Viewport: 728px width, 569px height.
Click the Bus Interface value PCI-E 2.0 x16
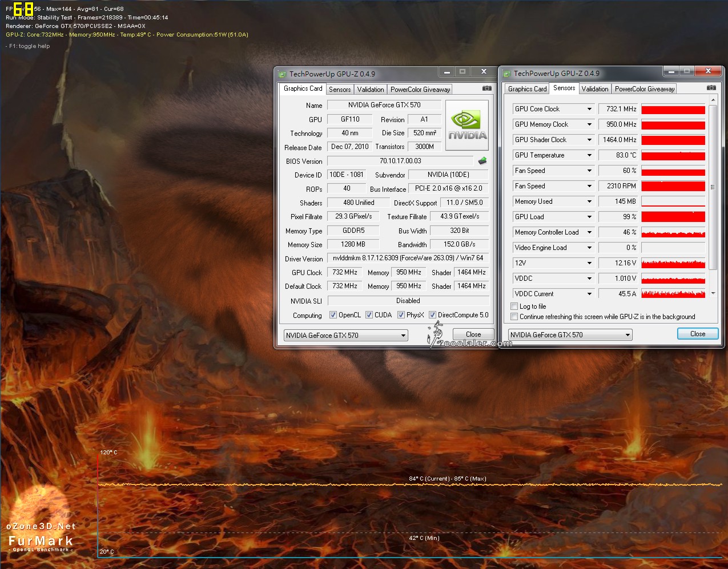click(x=449, y=188)
